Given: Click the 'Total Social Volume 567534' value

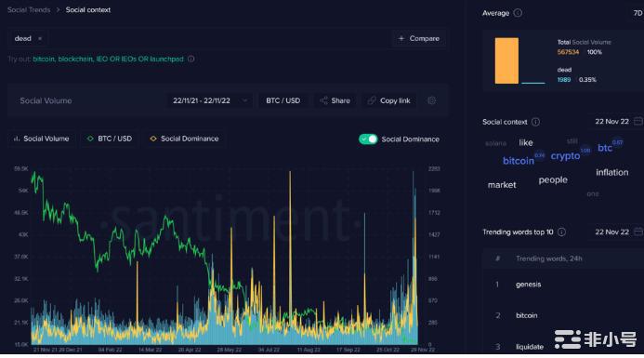Looking at the screenshot, I should coord(568,52).
